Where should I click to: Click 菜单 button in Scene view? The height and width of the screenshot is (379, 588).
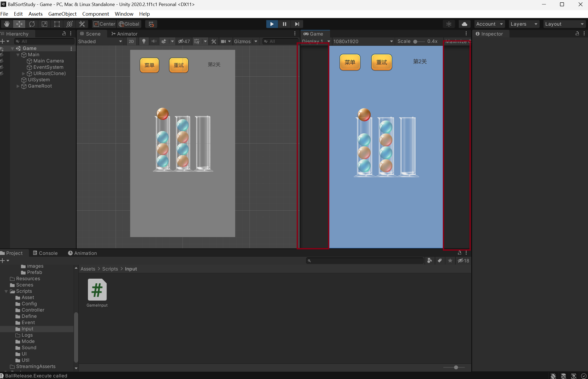click(x=149, y=65)
